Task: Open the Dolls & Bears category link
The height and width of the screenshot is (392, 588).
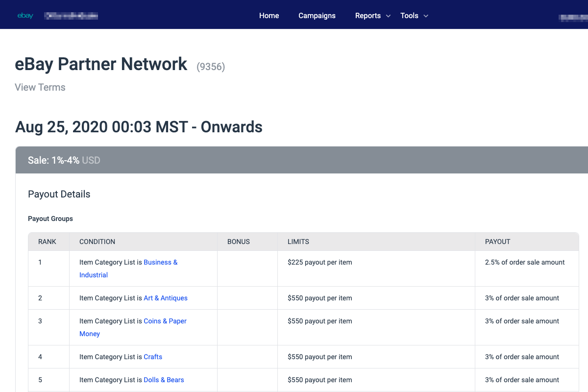Action: coord(164,380)
